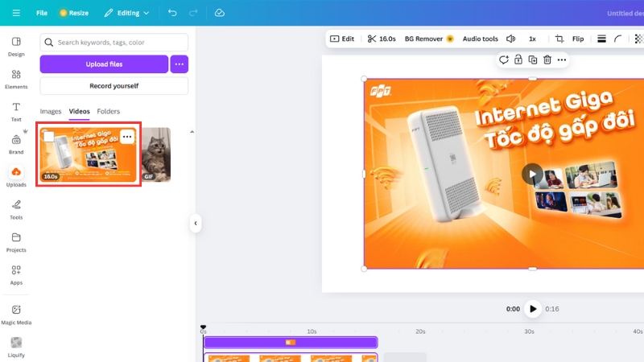This screenshot has width=644, height=362.
Task: Duplicate the selected video element
Action: (533, 60)
